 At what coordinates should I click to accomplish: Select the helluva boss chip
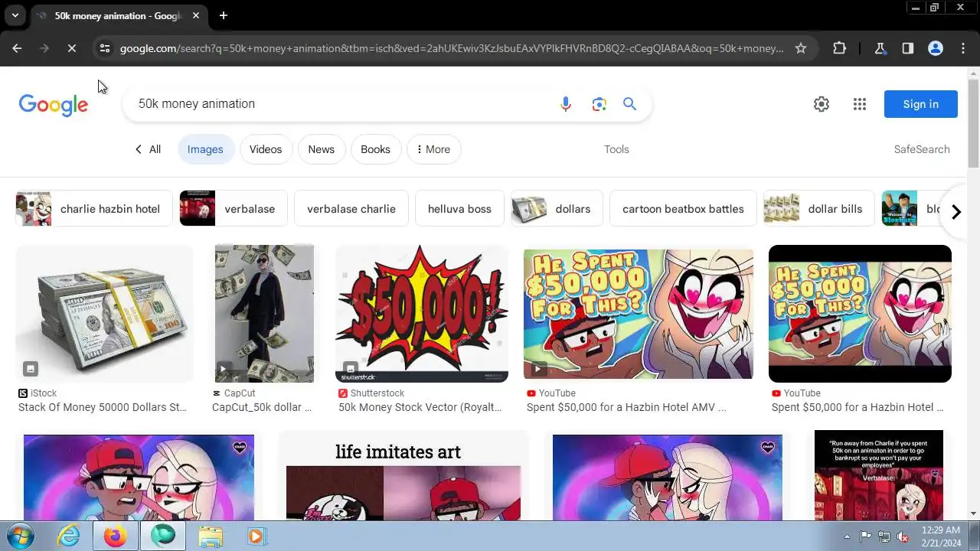pos(459,209)
